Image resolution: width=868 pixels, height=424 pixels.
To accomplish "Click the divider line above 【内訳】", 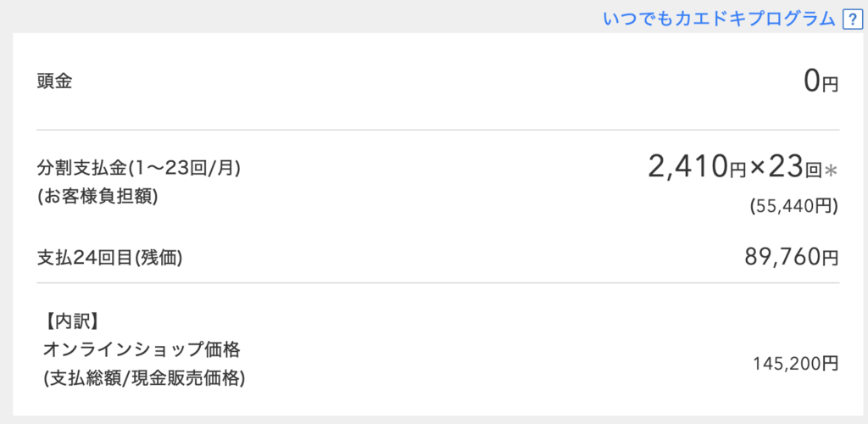I will (437, 282).
